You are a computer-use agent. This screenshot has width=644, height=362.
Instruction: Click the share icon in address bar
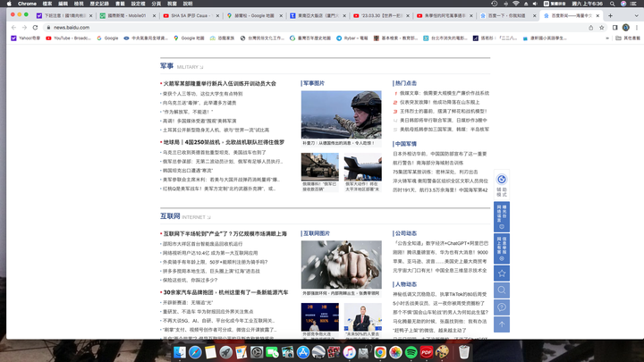coord(590,28)
